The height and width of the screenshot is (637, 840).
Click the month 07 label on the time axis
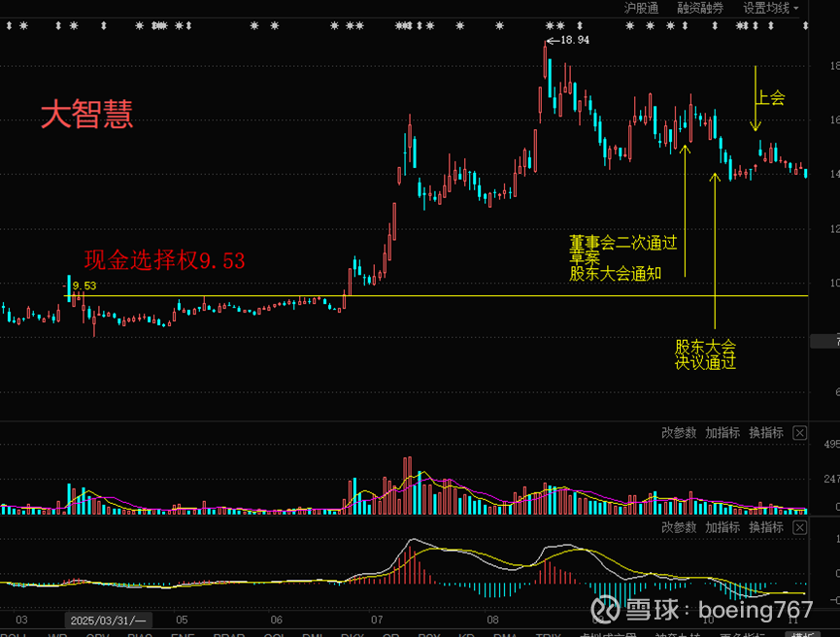pyautogui.click(x=377, y=620)
